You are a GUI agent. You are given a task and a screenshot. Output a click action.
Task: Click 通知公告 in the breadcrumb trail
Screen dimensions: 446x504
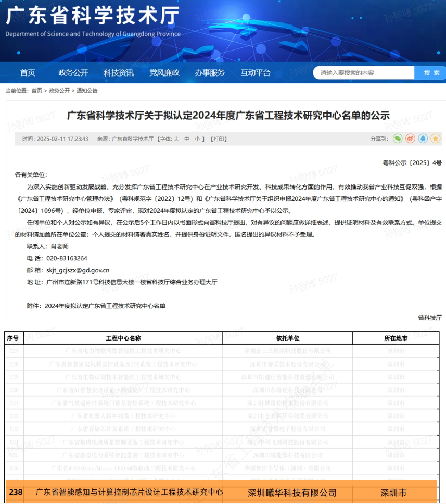(87, 91)
